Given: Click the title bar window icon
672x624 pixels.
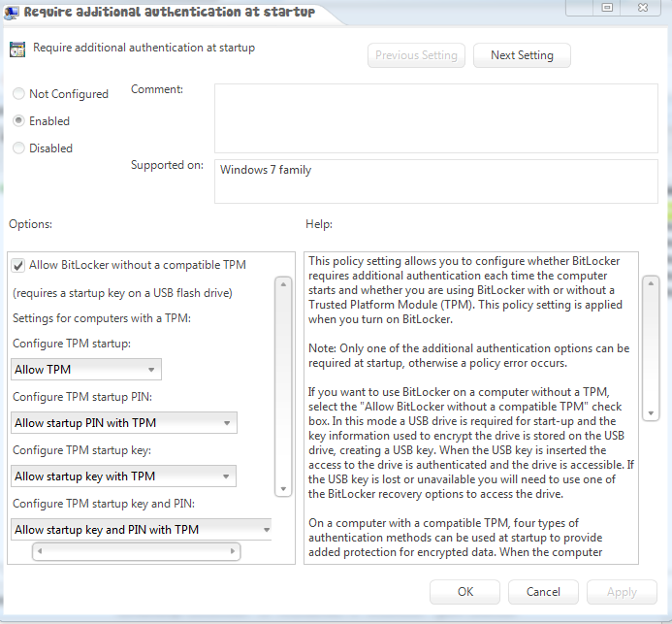Looking at the screenshot, I should pos(12,12).
